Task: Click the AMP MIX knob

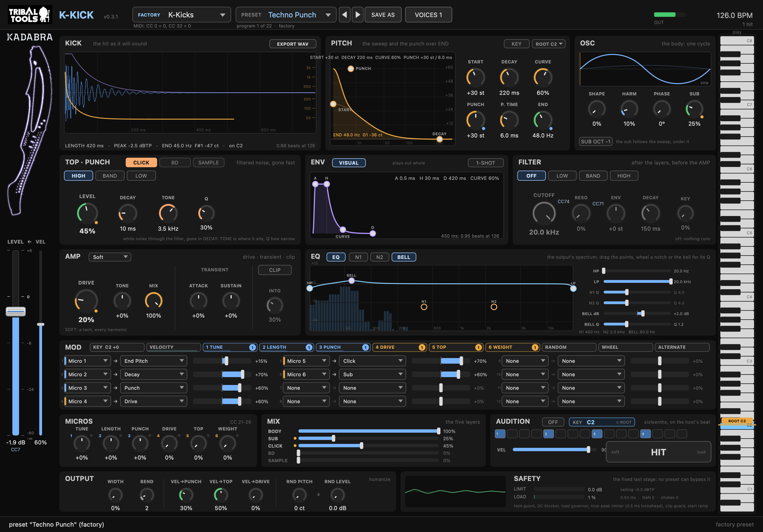Action: coord(153,301)
